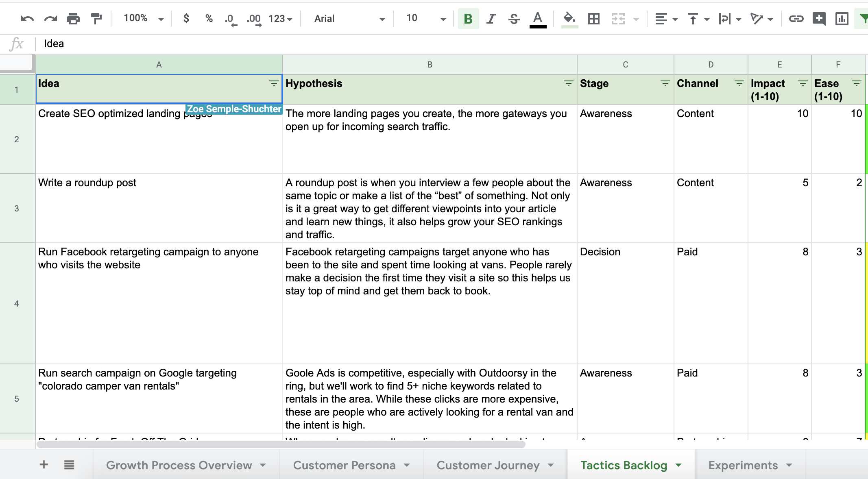868x479 pixels.
Task: Apply strikethrough to the selected cell
Action: [x=514, y=18]
